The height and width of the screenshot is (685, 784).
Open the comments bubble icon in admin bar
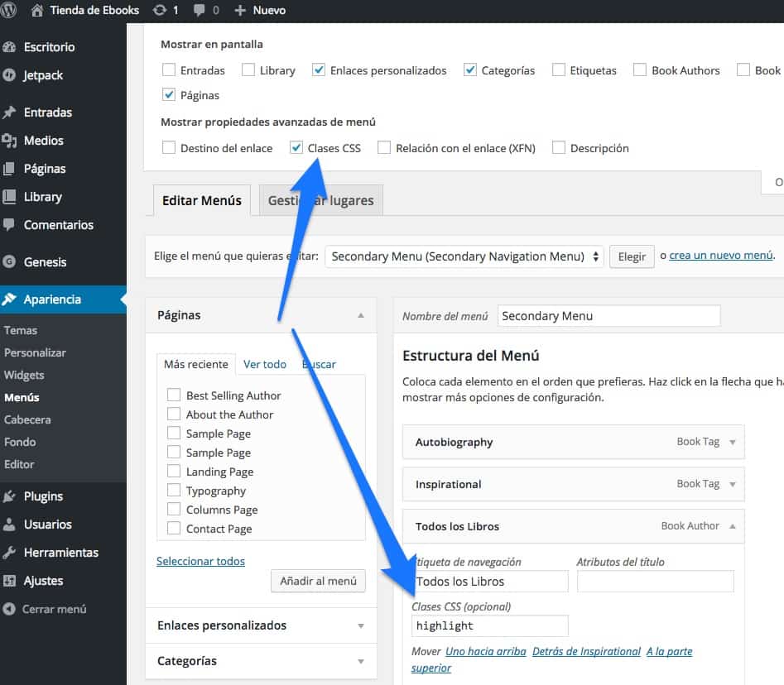pyautogui.click(x=199, y=11)
